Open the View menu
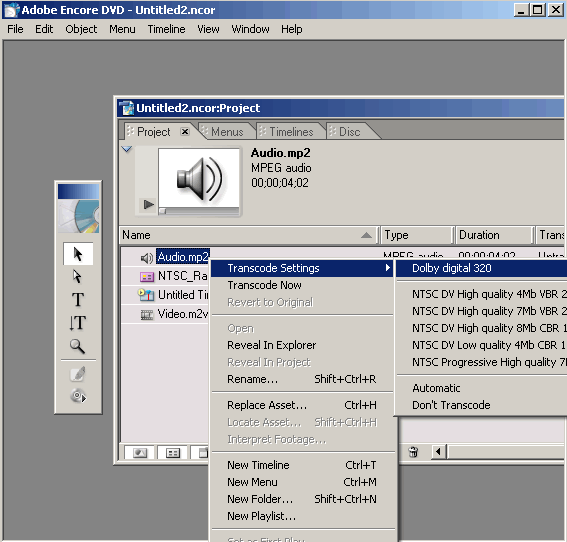 pos(208,29)
